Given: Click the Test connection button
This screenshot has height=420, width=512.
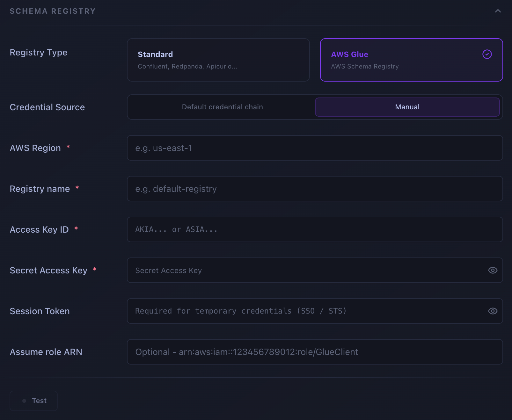Looking at the screenshot, I should (34, 401).
